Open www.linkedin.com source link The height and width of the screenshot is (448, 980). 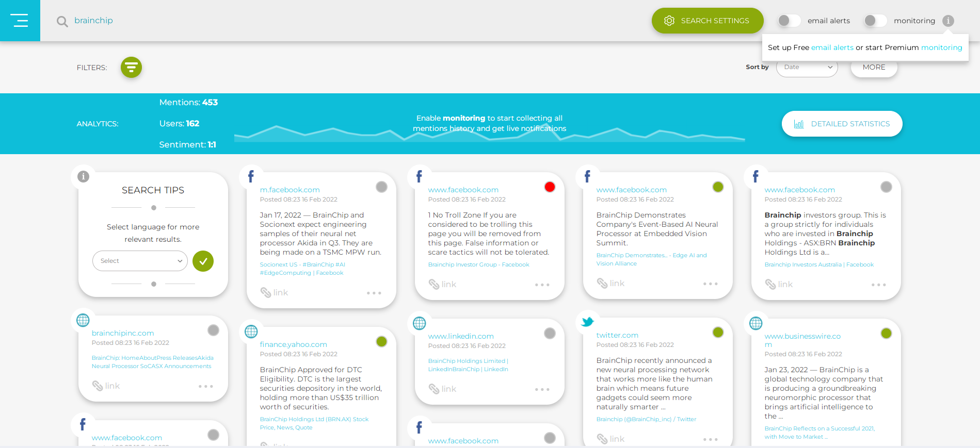461,336
